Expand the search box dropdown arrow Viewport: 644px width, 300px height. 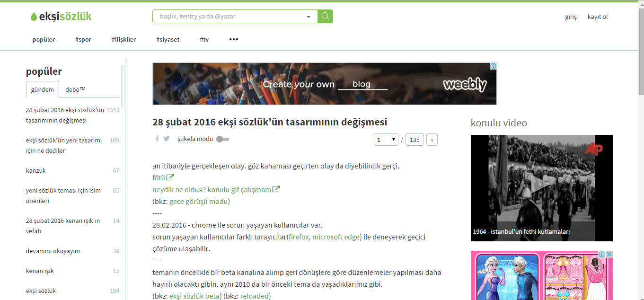(309, 17)
